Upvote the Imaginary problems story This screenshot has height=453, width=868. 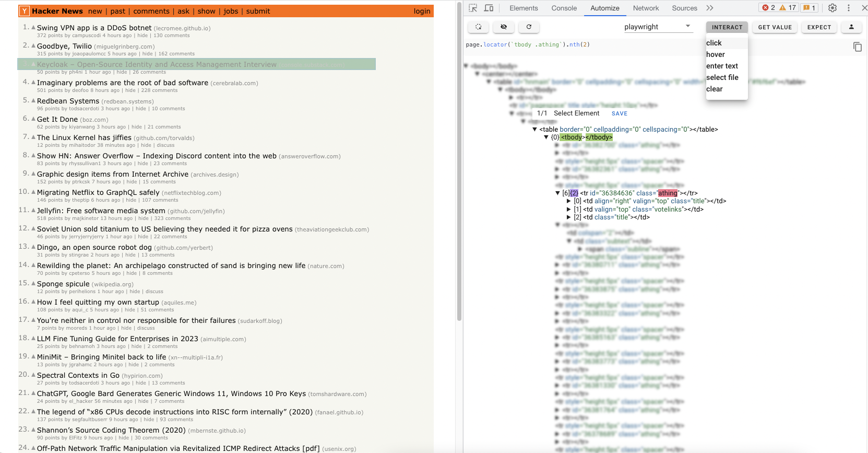[33, 82]
